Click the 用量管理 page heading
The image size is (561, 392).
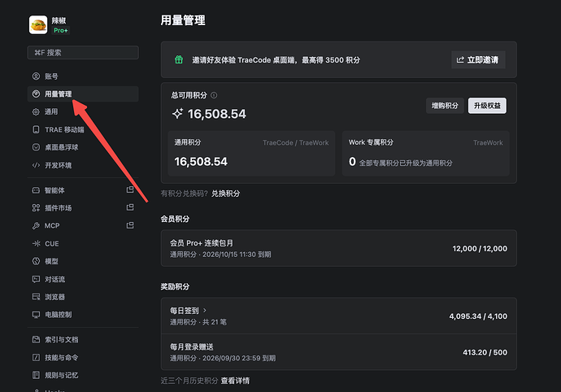tap(183, 20)
